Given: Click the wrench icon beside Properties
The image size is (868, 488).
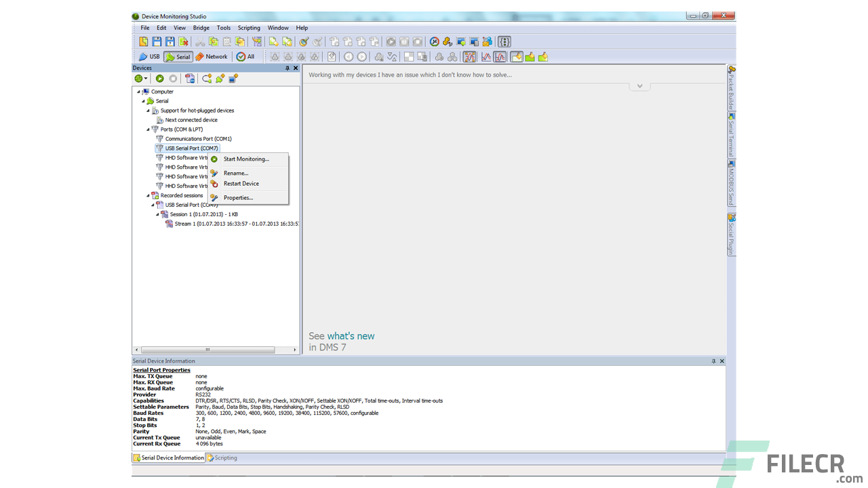Looking at the screenshot, I should tap(214, 197).
